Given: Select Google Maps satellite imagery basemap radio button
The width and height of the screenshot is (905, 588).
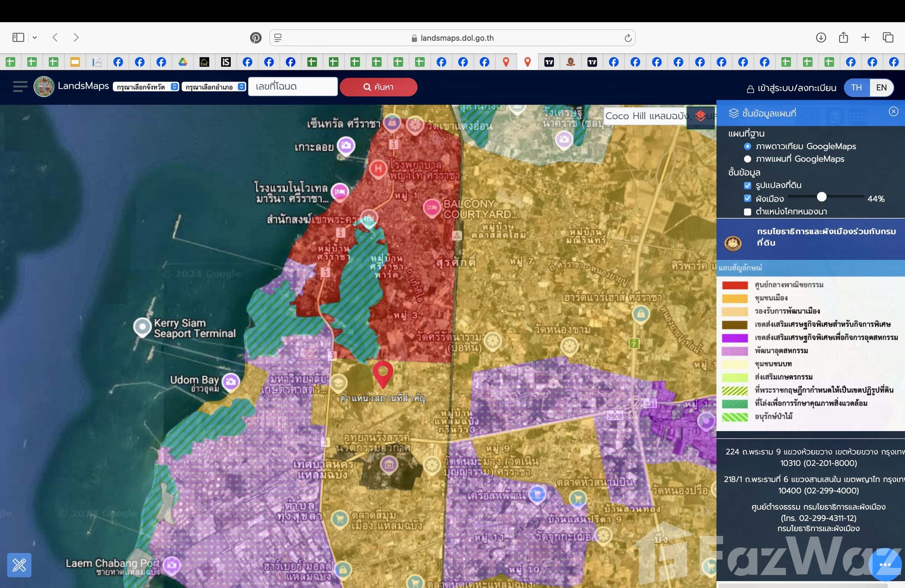Looking at the screenshot, I should (x=747, y=146).
